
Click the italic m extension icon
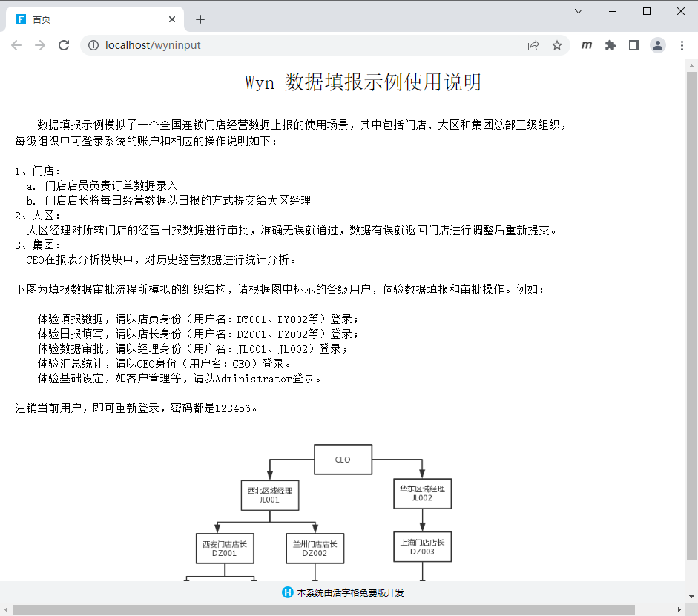click(x=586, y=45)
